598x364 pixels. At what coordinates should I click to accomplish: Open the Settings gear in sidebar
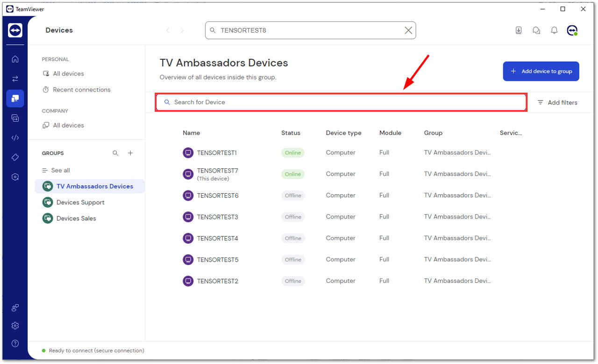point(15,326)
